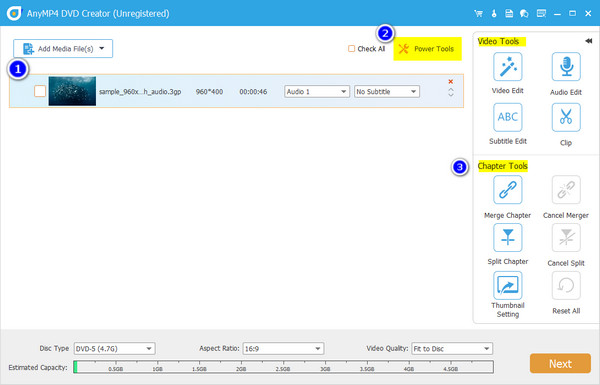
Task: Click the orange Next button
Action: tap(560, 363)
